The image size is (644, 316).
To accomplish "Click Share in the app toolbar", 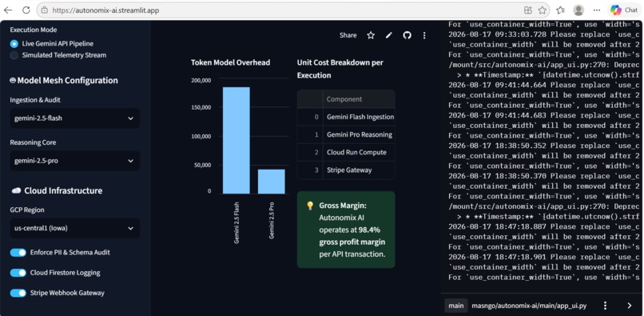I will pos(348,35).
